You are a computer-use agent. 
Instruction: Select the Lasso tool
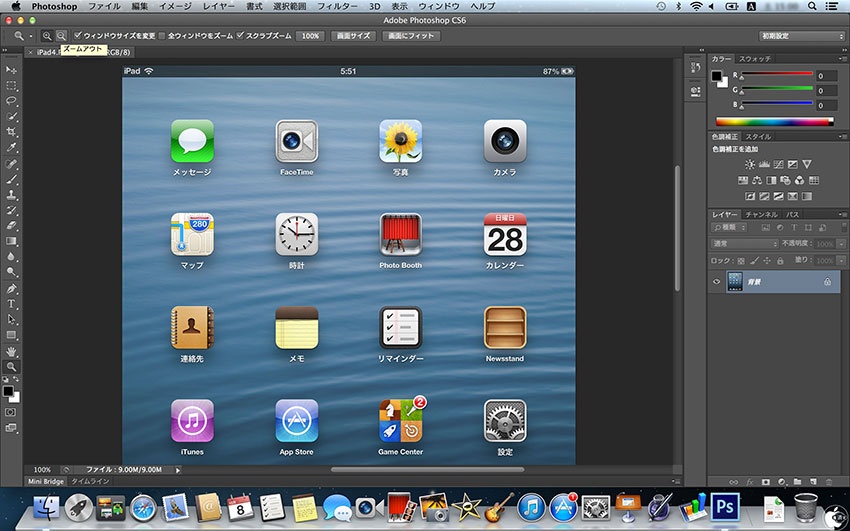pyautogui.click(x=11, y=101)
